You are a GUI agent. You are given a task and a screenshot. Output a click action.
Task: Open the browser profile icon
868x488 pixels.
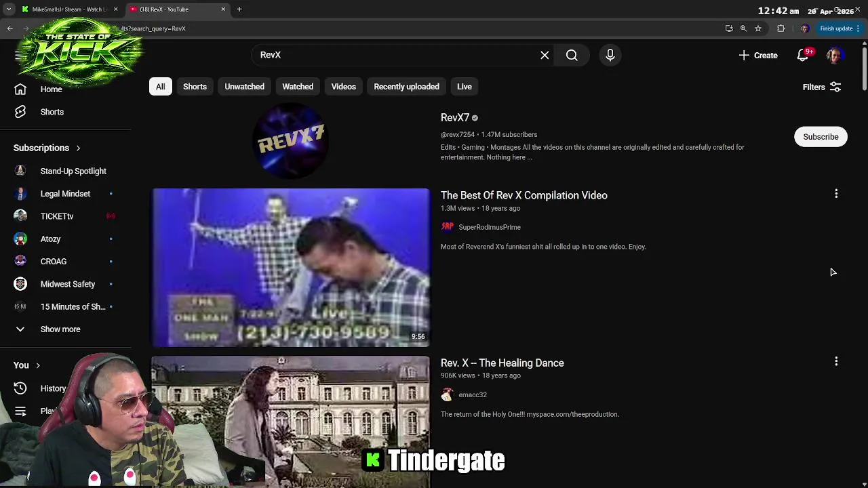pos(805,28)
